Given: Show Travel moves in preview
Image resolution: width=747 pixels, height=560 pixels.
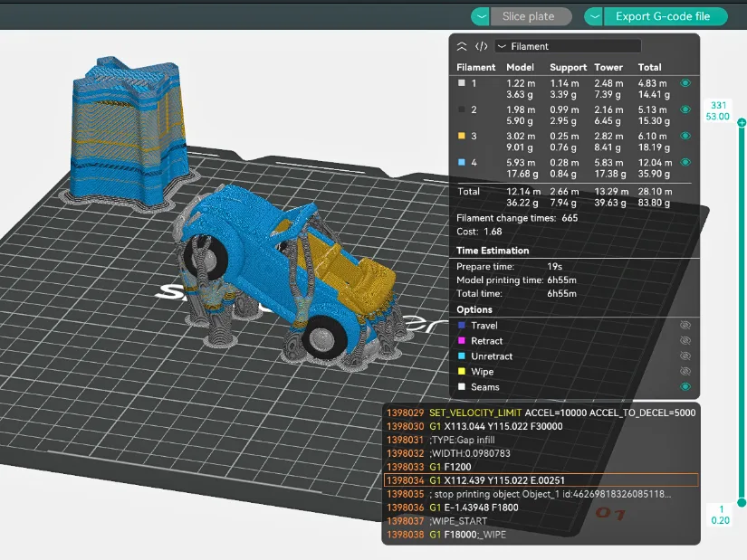Looking at the screenshot, I should [x=685, y=326].
